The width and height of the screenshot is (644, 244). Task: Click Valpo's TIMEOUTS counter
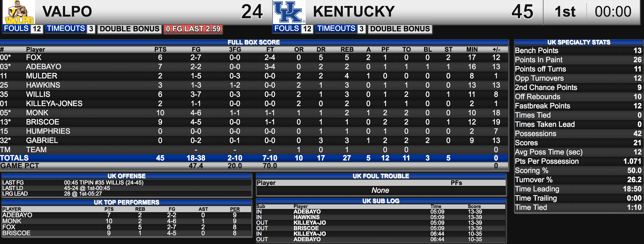click(70, 29)
